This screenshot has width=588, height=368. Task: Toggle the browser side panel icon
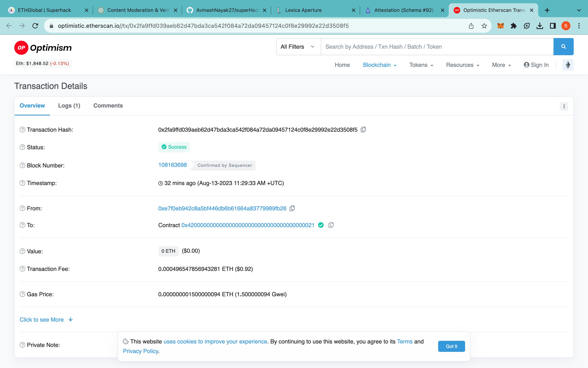553,26
